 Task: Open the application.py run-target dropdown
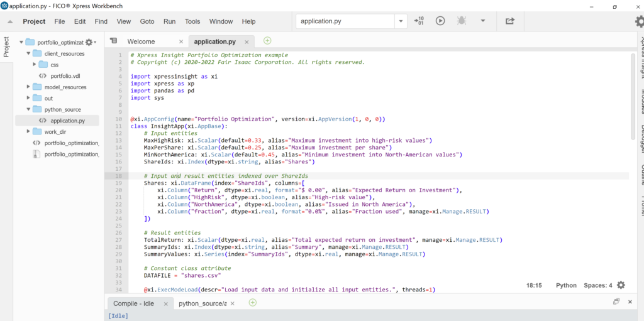401,21
